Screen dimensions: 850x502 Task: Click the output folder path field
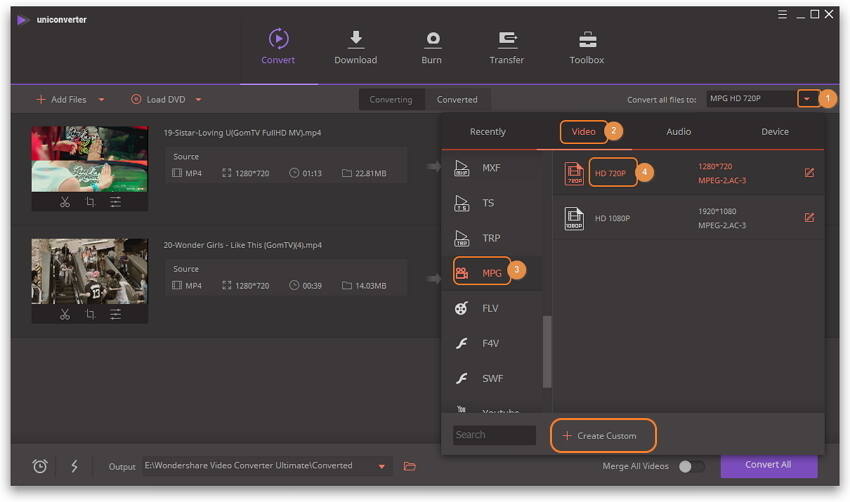click(x=259, y=466)
